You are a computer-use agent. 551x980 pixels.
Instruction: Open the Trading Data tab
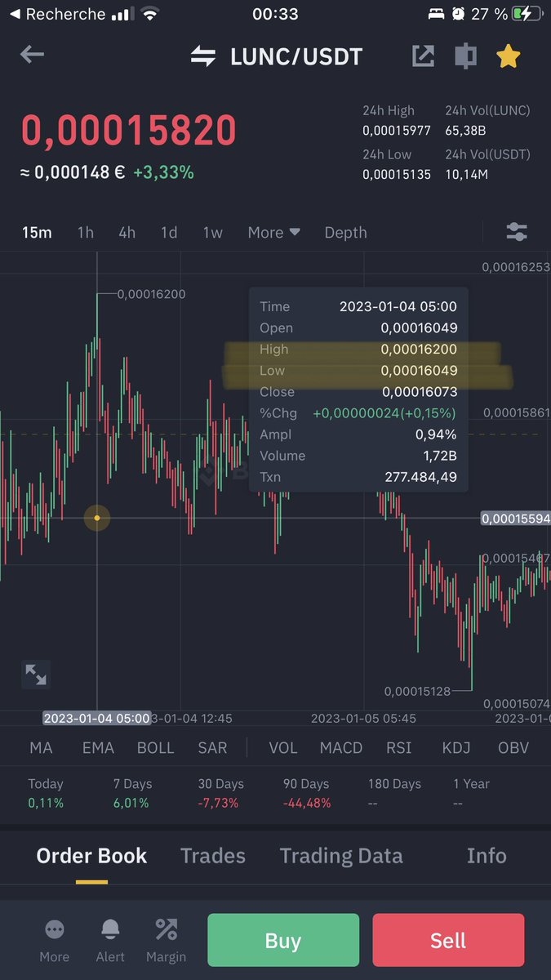click(x=341, y=856)
